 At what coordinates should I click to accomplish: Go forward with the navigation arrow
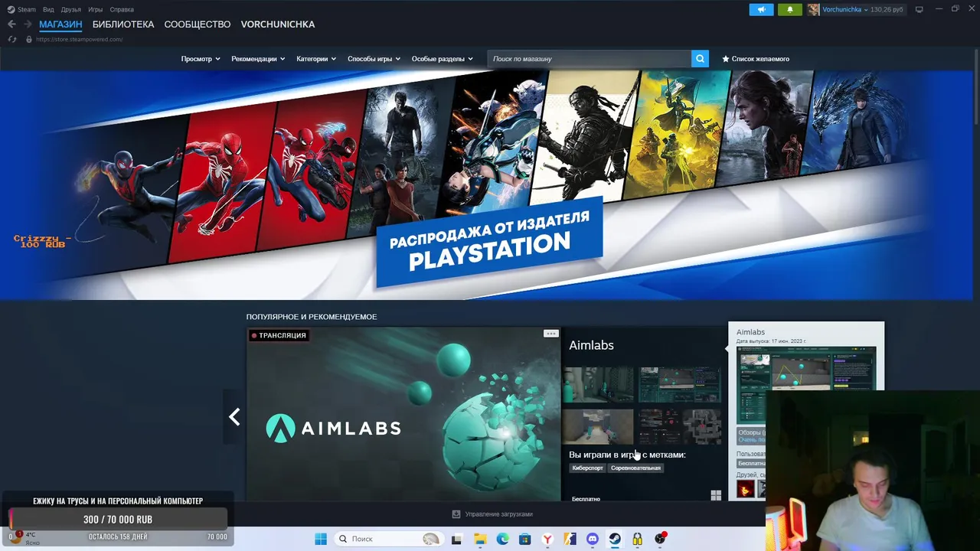click(x=28, y=24)
